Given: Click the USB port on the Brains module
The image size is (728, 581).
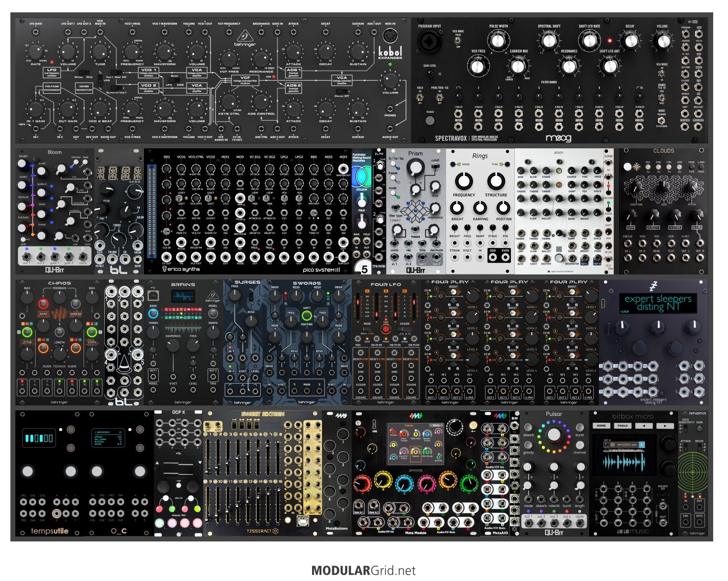Looking at the screenshot, I should (153, 295).
